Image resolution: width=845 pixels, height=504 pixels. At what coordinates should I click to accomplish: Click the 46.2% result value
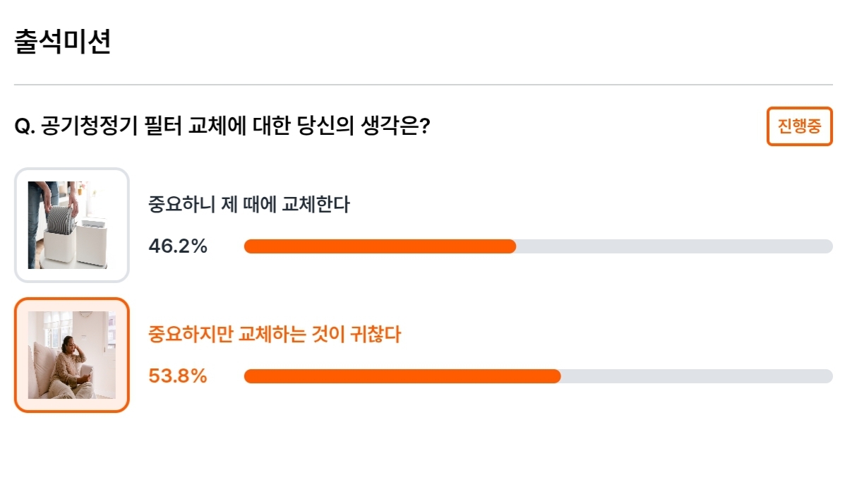coord(178,246)
